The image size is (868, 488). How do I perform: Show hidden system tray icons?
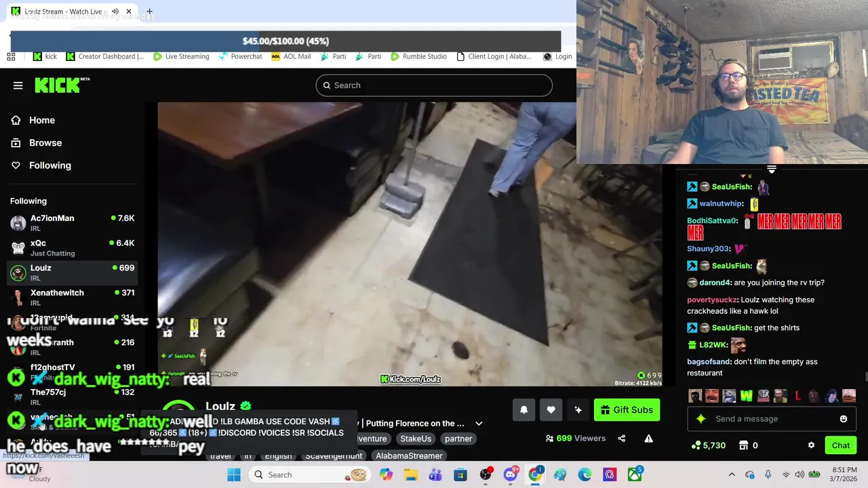(732, 474)
